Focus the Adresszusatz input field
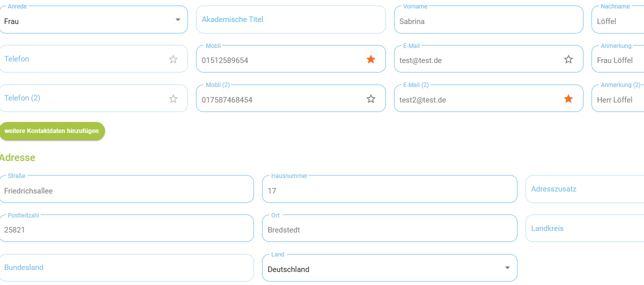The height and width of the screenshot is (285, 644). pos(584,189)
